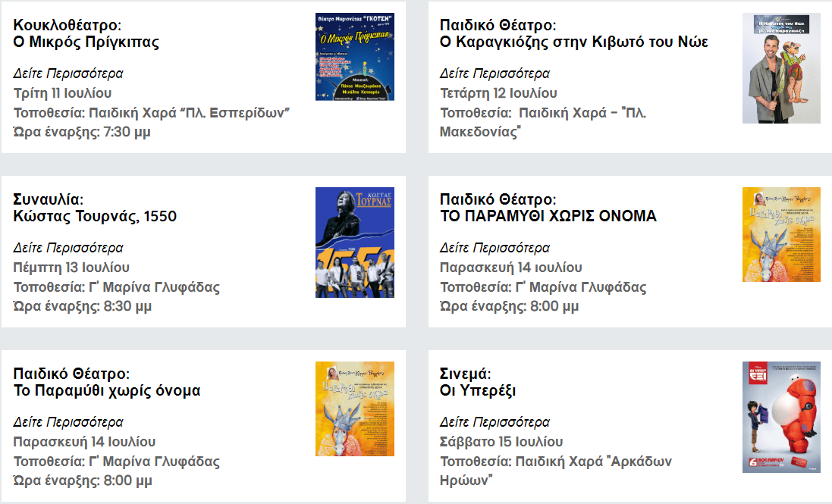
Task: Click the Οι Υπερέξι movie poster
Action: click(781, 417)
